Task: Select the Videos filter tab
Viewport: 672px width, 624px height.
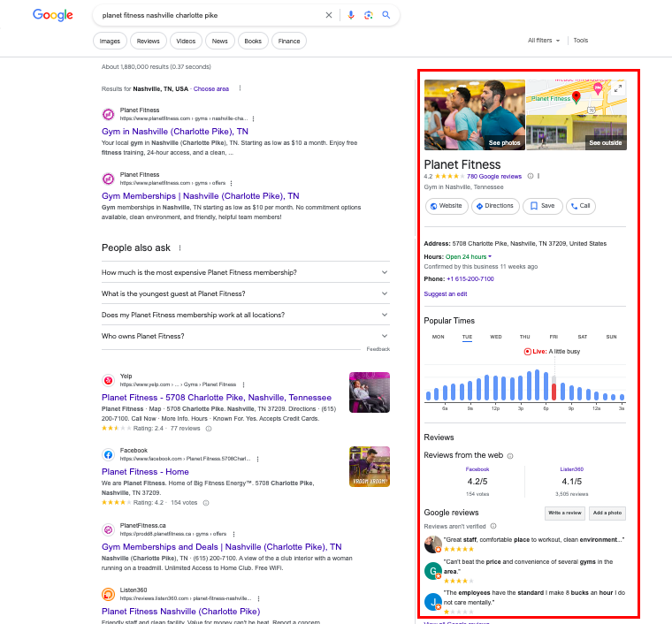Action: (x=186, y=42)
